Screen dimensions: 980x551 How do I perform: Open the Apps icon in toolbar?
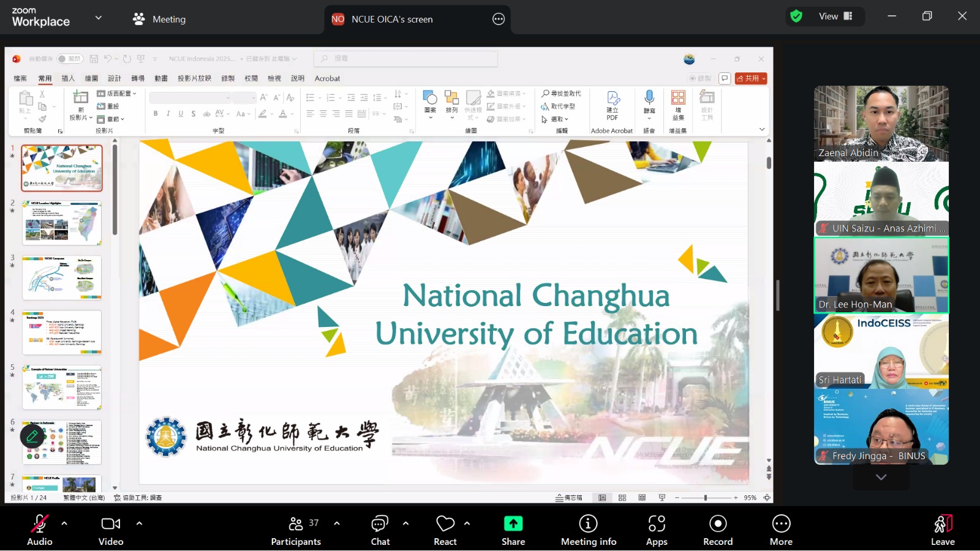click(x=657, y=523)
